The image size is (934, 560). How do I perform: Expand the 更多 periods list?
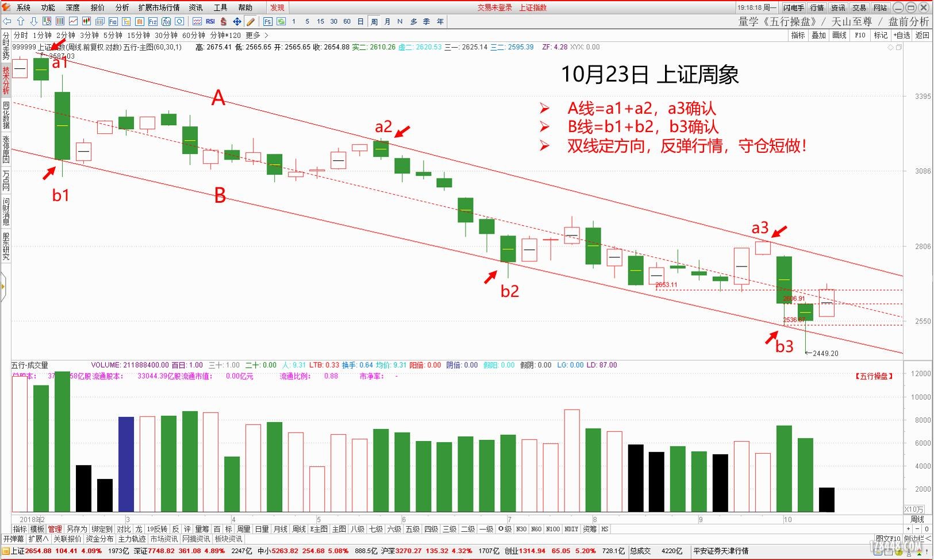coord(257,35)
